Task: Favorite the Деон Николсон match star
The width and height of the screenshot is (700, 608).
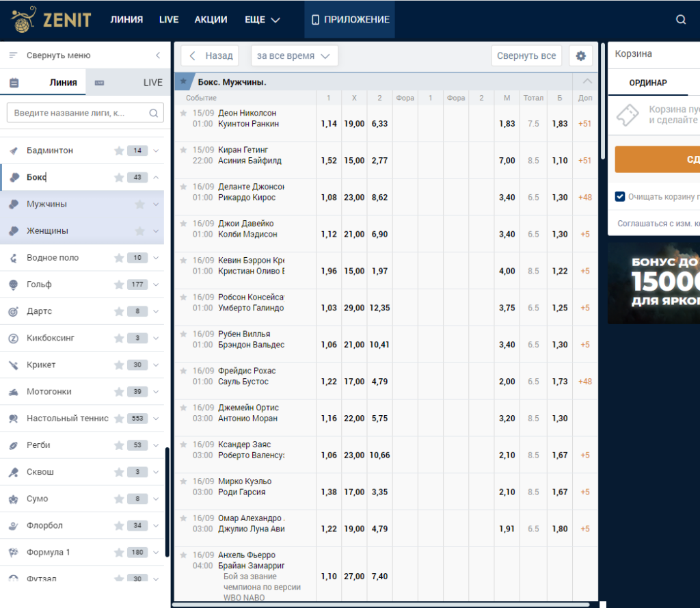Action: pyautogui.click(x=183, y=113)
